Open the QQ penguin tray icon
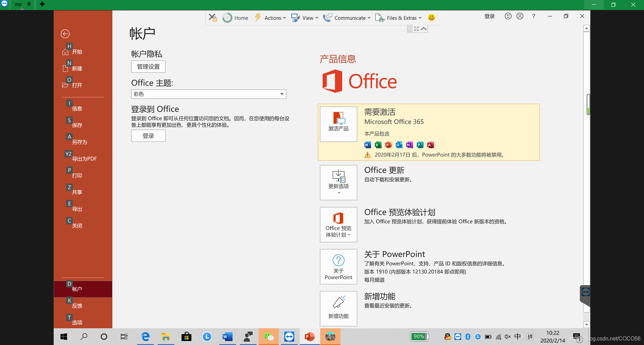 point(447,337)
